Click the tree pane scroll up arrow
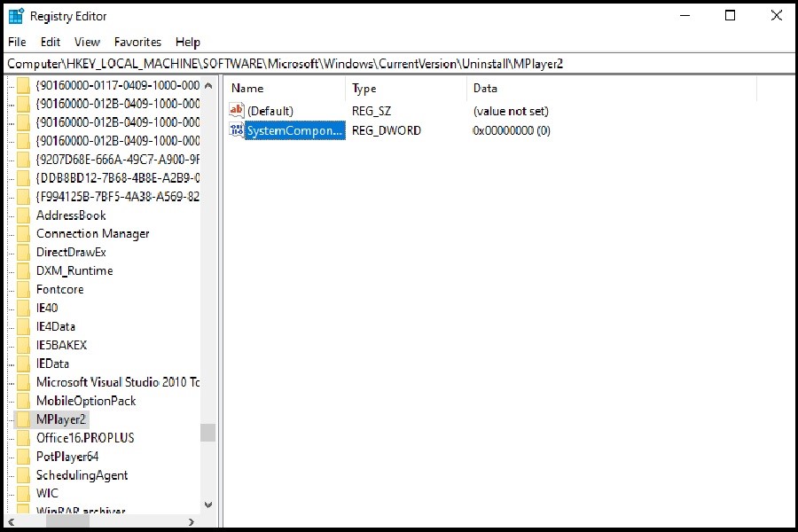Viewport: 798px width, 532px height. [x=208, y=86]
